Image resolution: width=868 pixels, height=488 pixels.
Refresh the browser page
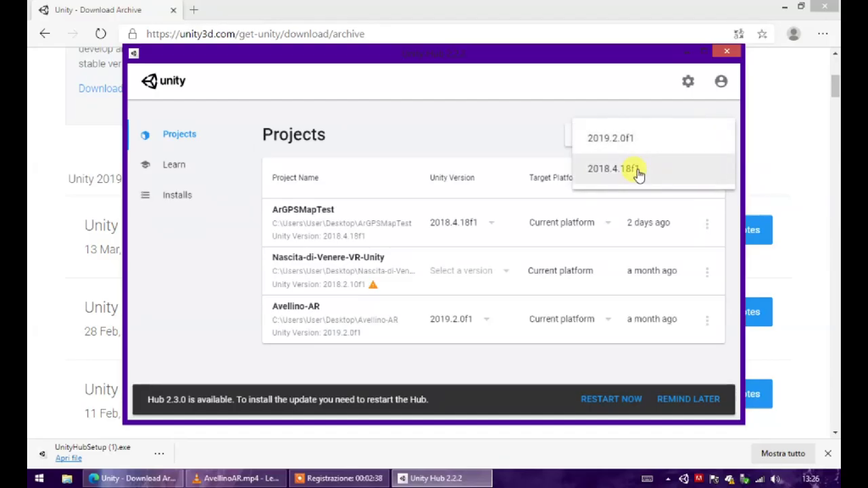(x=101, y=34)
